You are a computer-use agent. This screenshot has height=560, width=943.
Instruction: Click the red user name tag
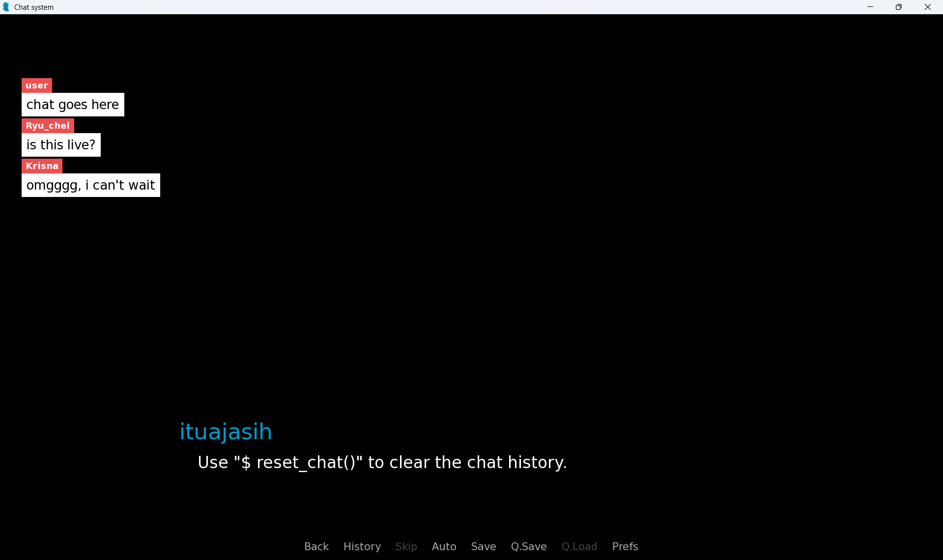pyautogui.click(x=36, y=85)
